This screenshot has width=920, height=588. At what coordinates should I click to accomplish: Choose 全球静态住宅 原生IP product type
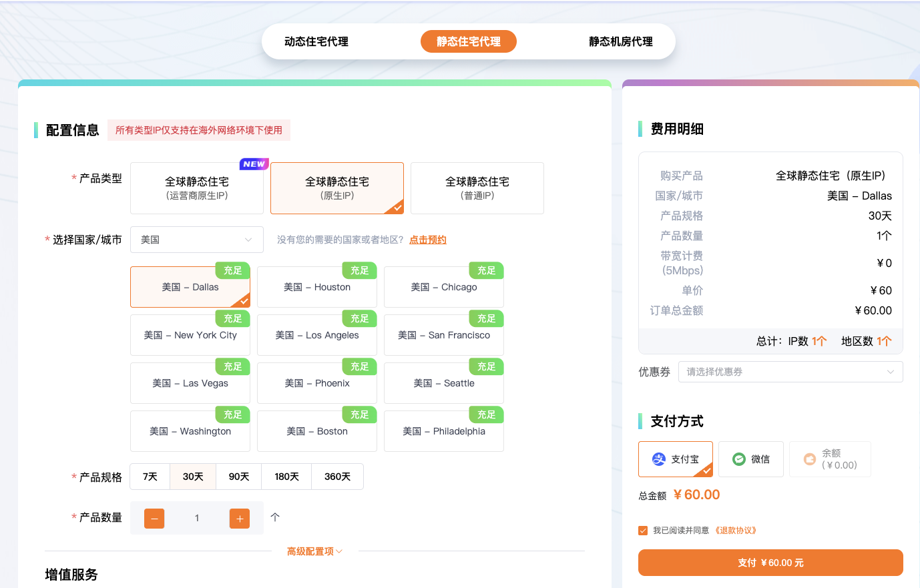tap(337, 188)
